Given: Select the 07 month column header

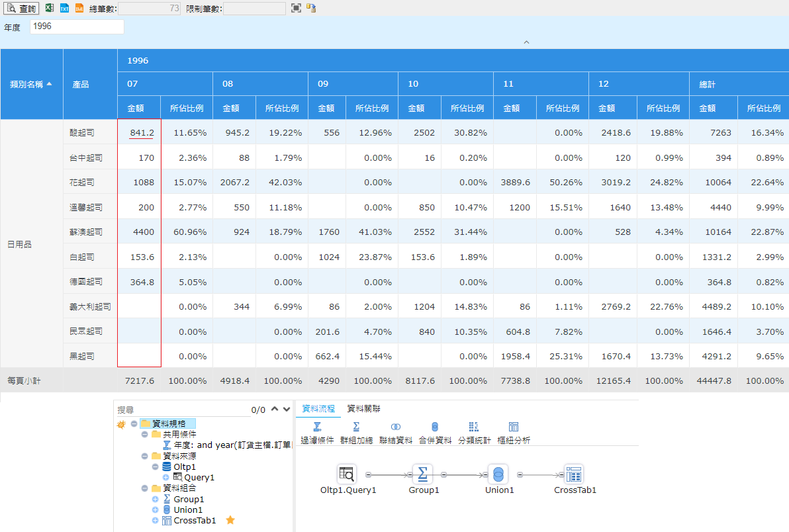Looking at the screenshot, I should [x=165, y=84].
